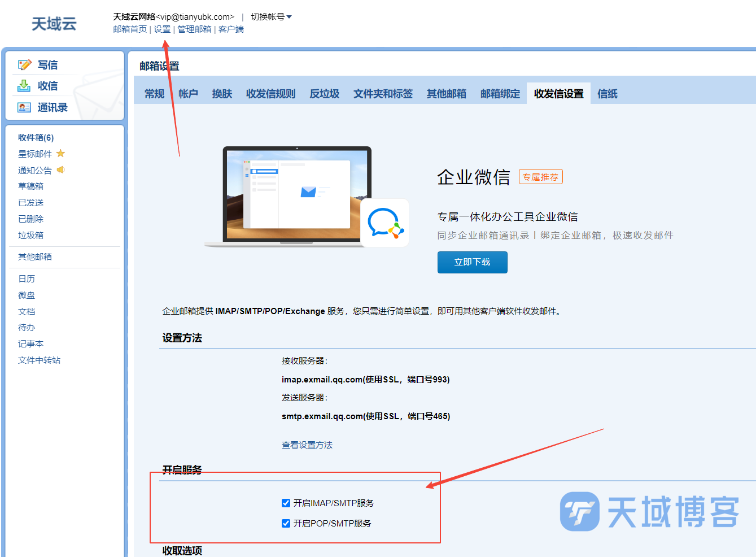The width and height of the screenshot is (756, 557).
Task: Switch to the 常规 tab
Action: 154,94
